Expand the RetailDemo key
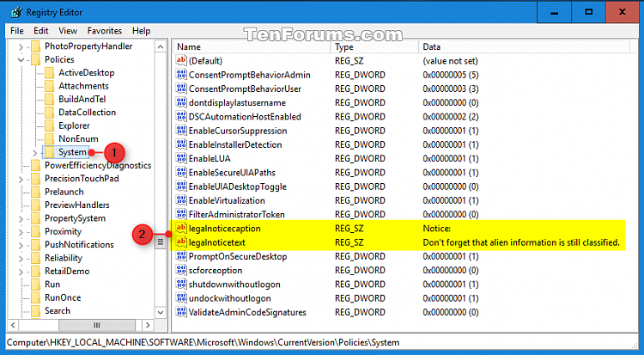644x355 pixels. click(21, 272)
